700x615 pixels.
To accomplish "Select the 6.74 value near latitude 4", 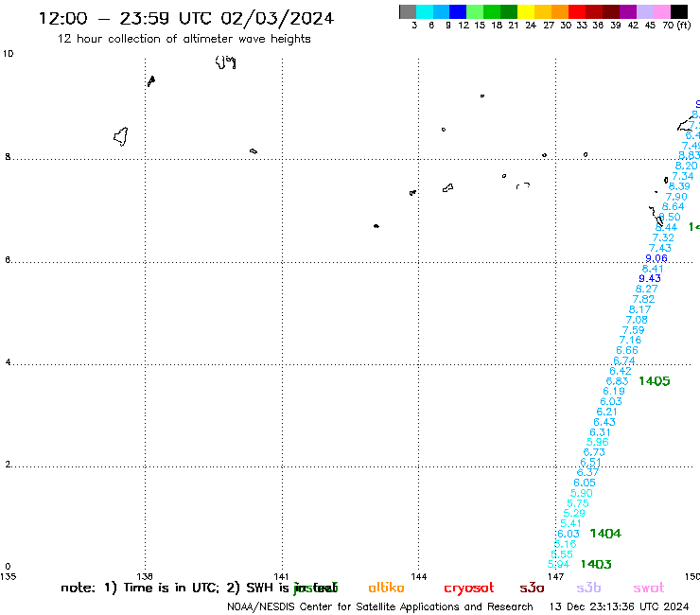I will pos(623,360).
